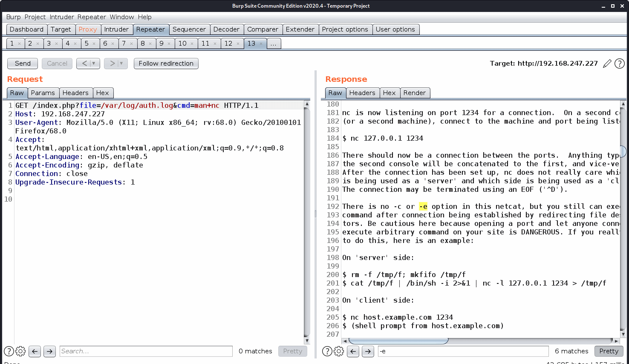Click Follow redirection button
The width and height of the screenshot is (629, 364).
pos(166,64)
